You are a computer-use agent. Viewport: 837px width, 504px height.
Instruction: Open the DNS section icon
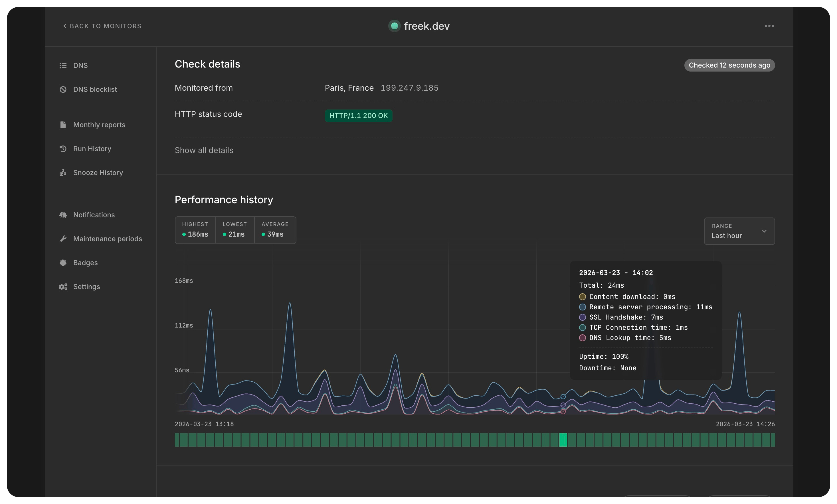point(63,65)
